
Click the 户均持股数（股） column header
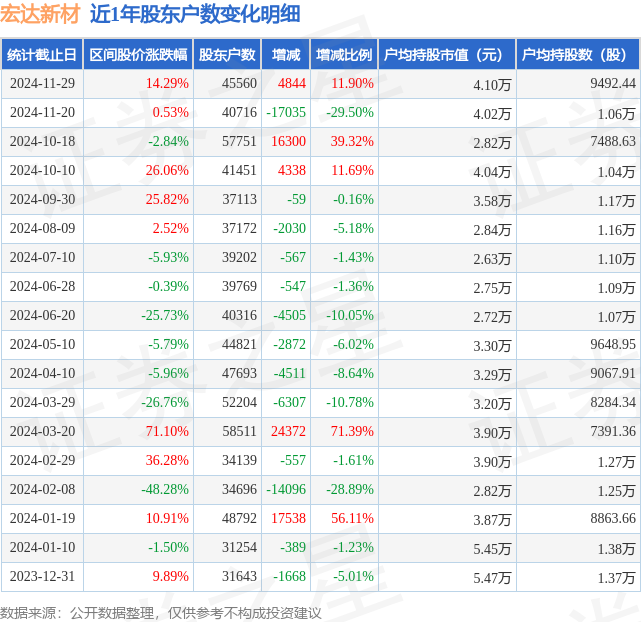coord(578,54)
